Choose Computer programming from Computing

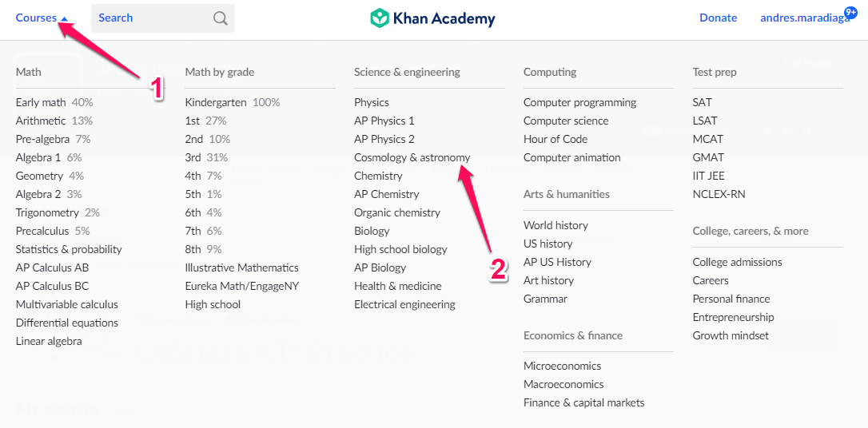(579, 102)
